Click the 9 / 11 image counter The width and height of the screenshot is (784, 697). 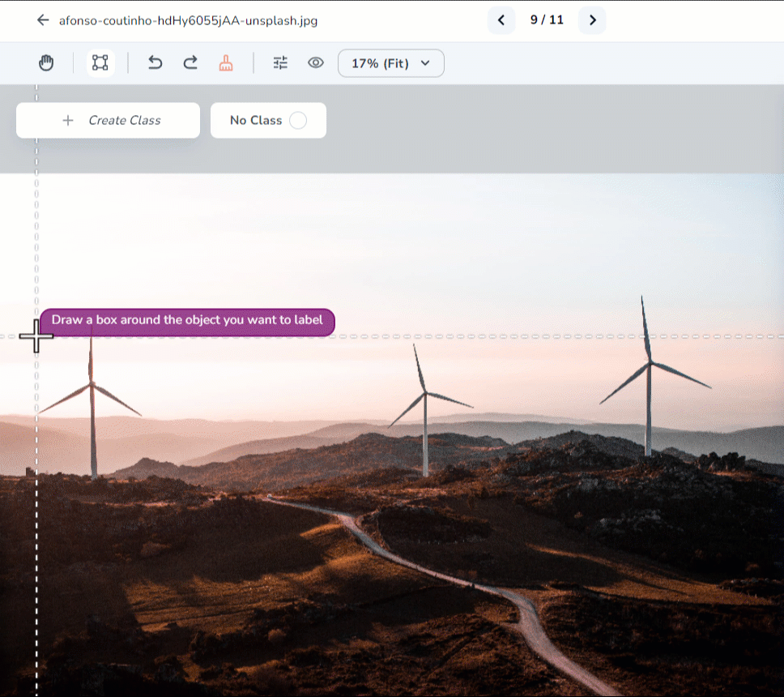547,20
